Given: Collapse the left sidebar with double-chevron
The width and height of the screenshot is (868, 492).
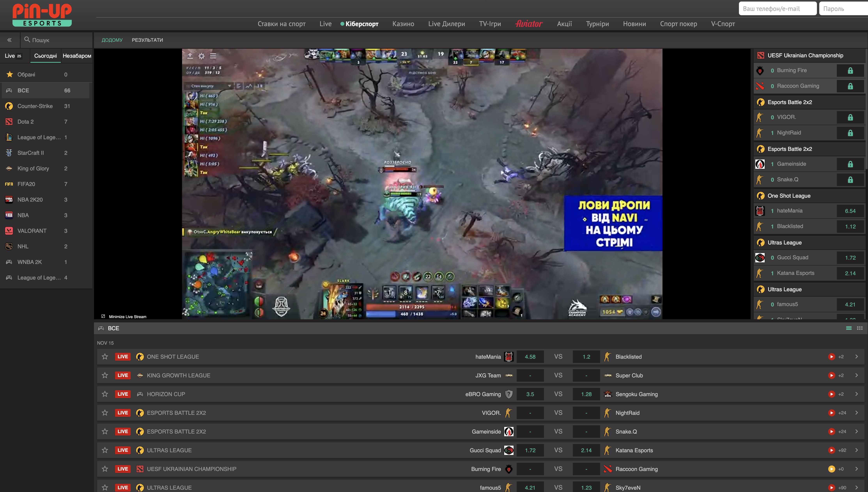Looking at the screenshot, I should (10, 40).
